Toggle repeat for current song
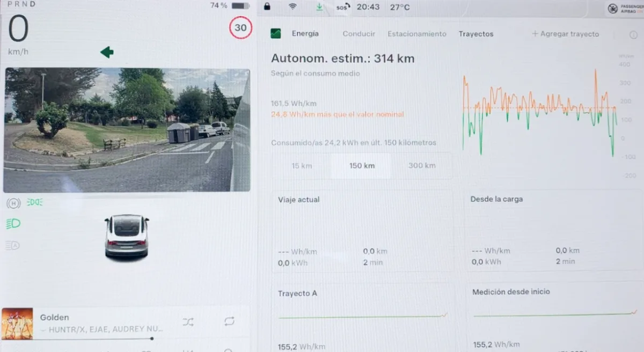 [229, 321]
